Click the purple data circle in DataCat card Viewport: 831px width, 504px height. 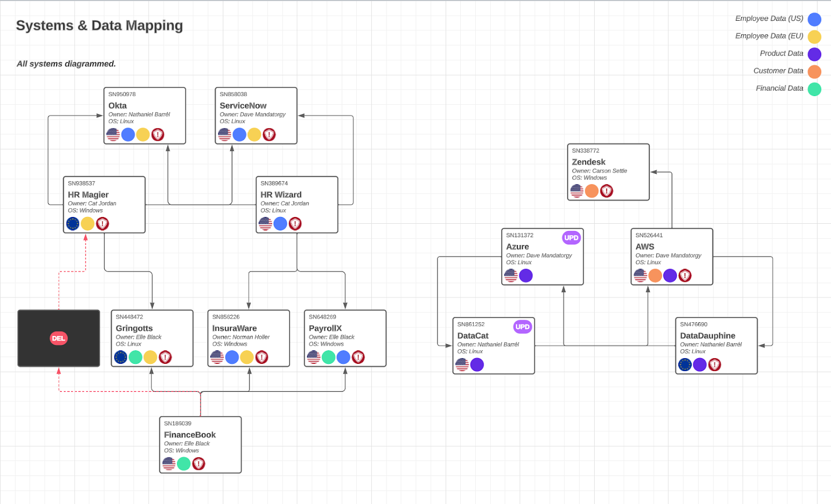[477, 365]
